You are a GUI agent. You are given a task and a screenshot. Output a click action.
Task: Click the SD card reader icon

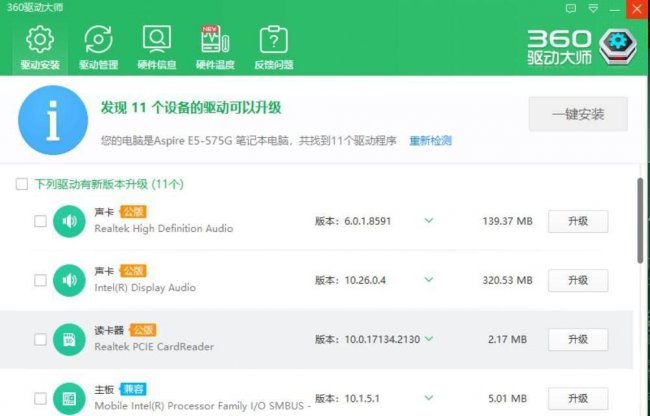pos(69,339)
